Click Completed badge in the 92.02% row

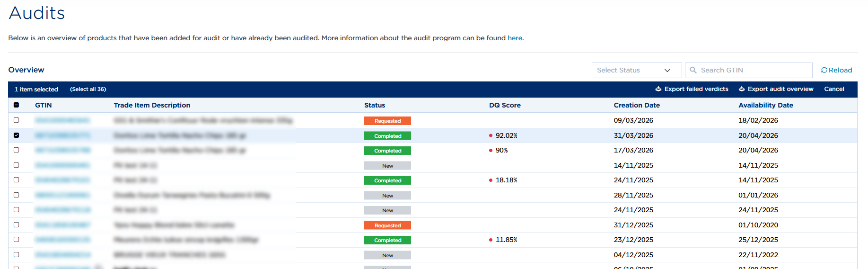pyautogui.click(x=387, y=136)
